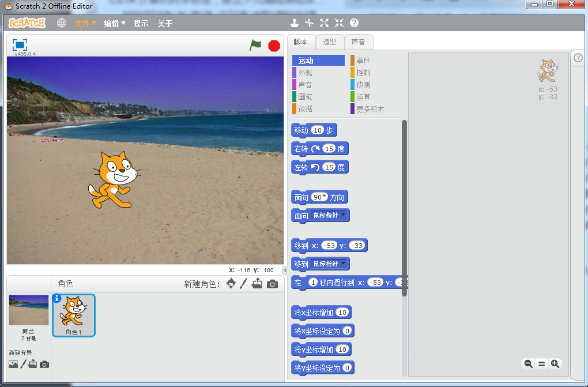588x387 pixels.
Task: Click value in 将x坐标增加 block
Action: pos(342,312)
